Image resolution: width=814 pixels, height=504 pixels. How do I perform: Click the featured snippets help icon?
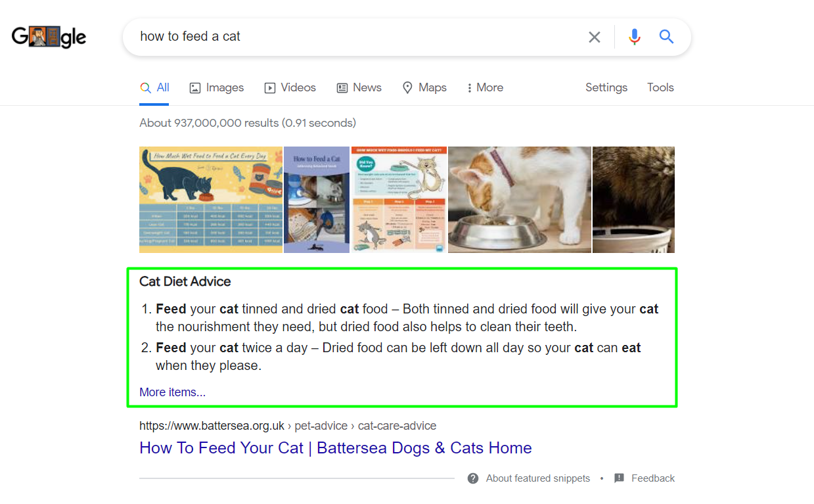473,478
